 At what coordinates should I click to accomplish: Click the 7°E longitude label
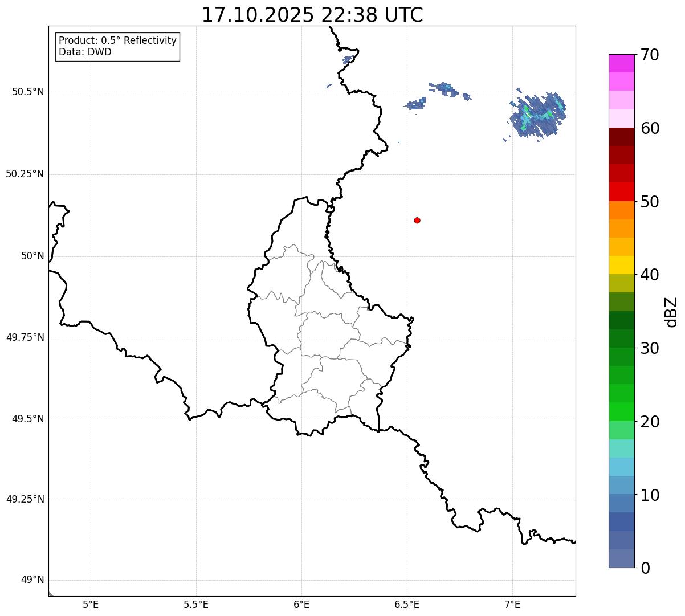pos(512,604)
